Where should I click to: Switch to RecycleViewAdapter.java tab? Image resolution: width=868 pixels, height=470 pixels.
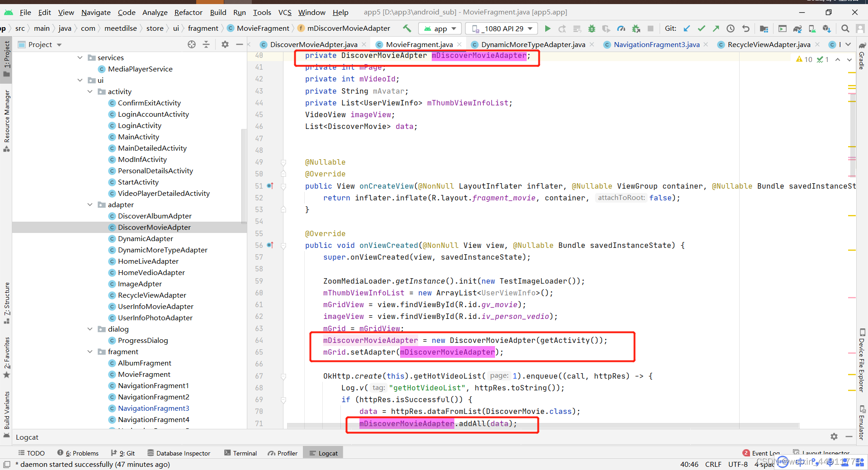769,44
